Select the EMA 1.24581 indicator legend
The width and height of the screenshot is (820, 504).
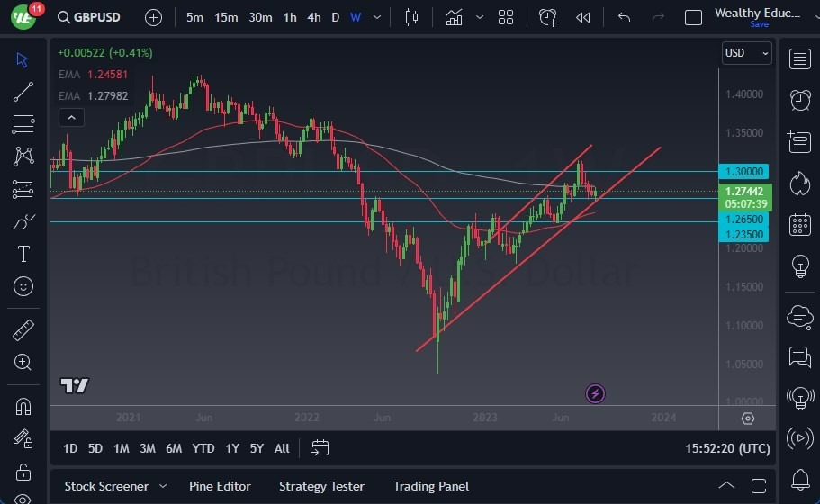click(93, 74)
